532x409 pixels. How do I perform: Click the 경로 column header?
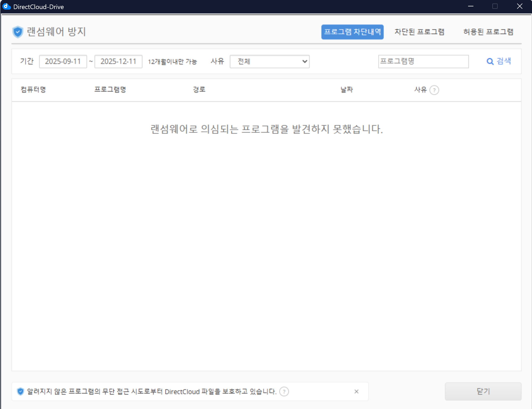(x=199, y=89)
